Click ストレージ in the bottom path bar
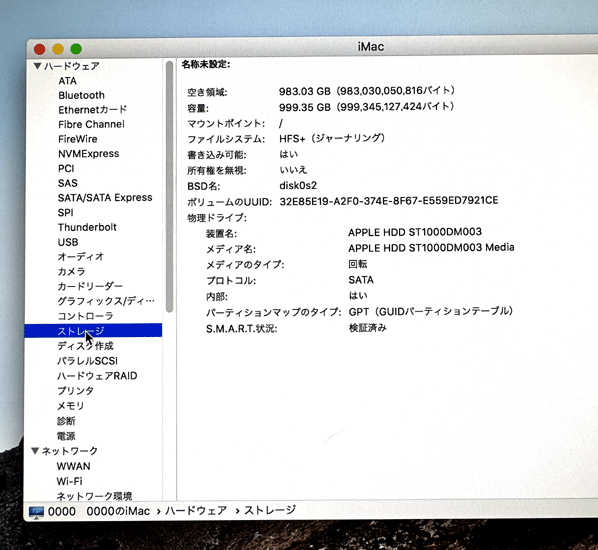 point(270,510)
